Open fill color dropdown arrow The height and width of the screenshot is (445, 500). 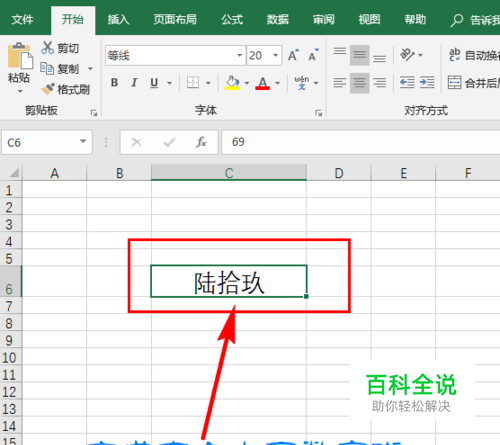pos(247,83)
